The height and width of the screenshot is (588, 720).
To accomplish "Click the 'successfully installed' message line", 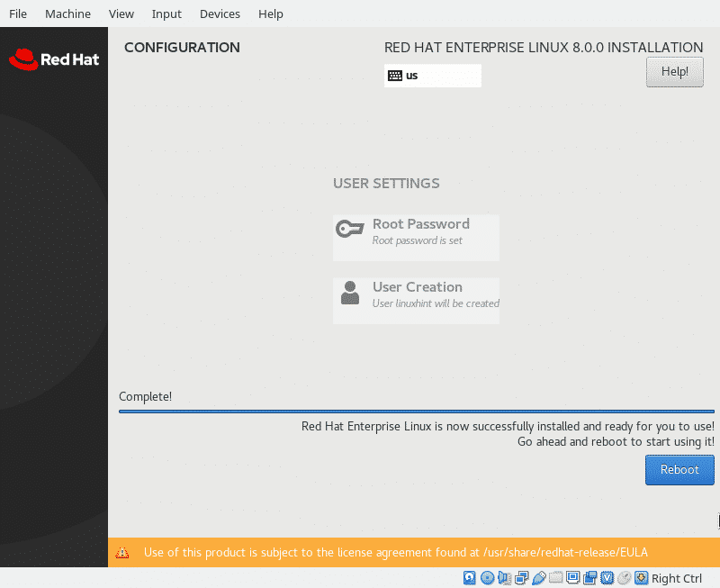I will click(x=508, y=426).
